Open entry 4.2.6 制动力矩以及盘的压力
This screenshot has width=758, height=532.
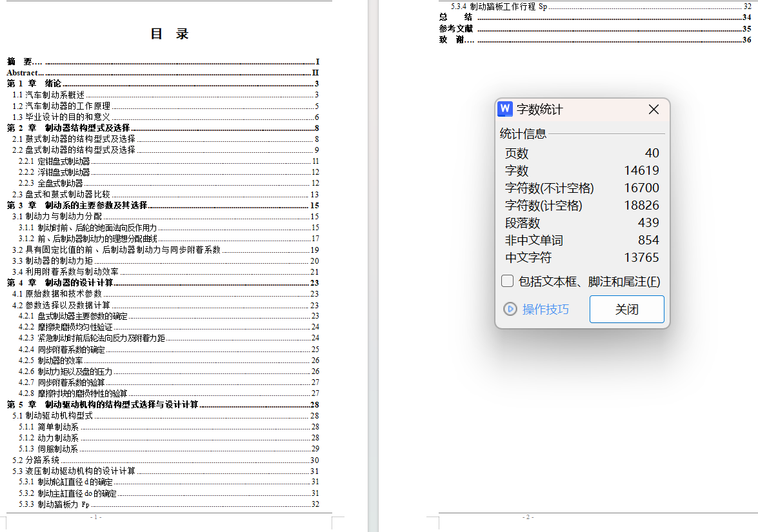(169, 371)
